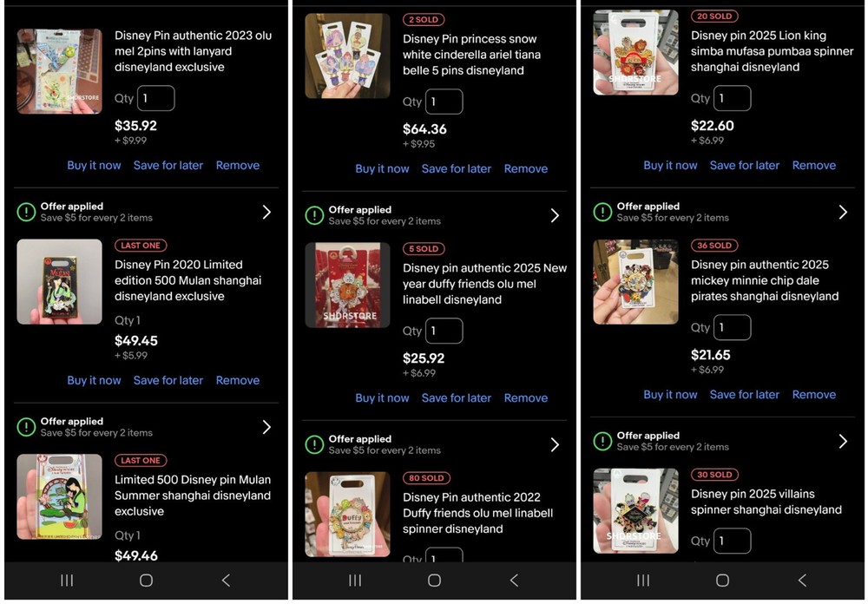Expand offer details above Mulan Summer pin
868x604 pixels.
266,427
